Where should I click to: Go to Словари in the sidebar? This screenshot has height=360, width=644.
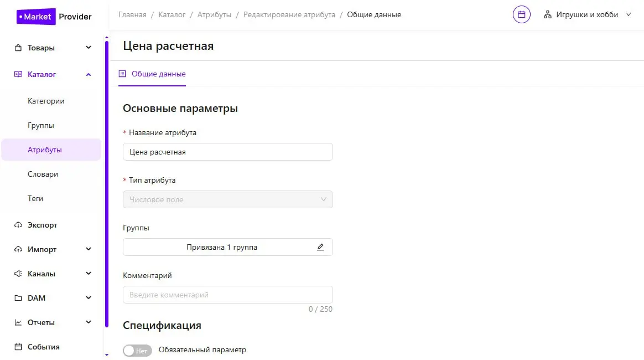43,174
